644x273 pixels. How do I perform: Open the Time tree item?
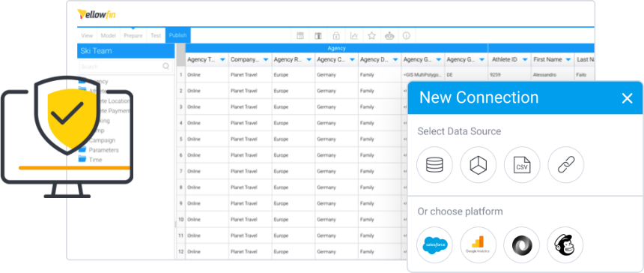tap(95, 160)
